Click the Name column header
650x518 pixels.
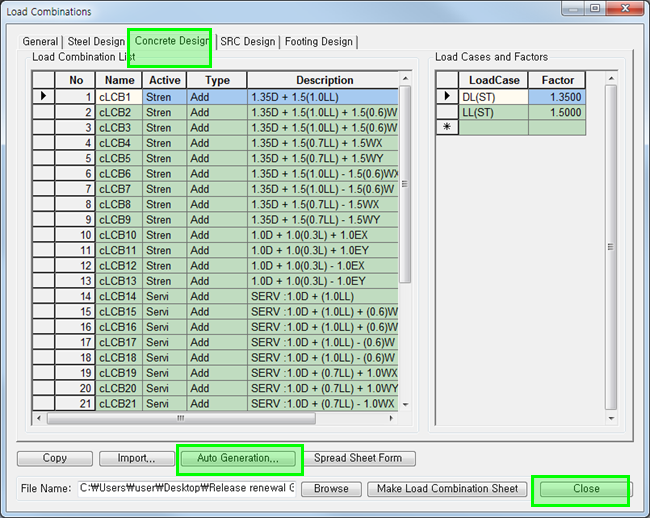119,80
